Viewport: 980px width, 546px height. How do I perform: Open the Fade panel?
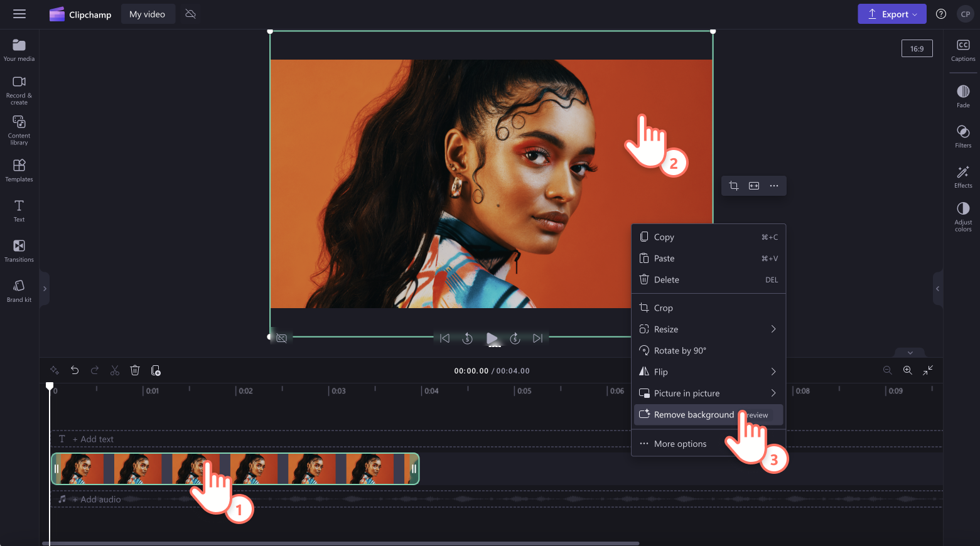coord(963,97)
